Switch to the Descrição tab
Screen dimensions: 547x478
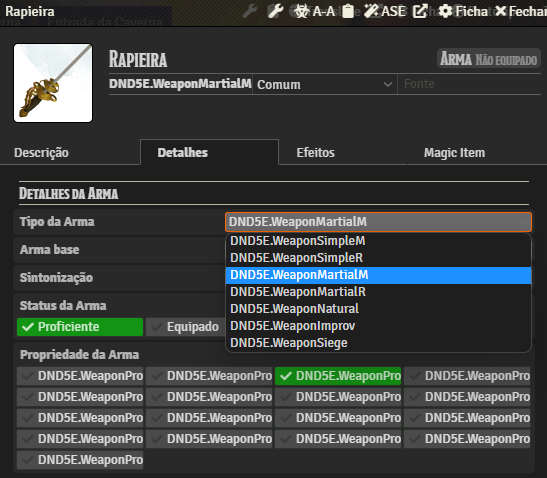pyautogui.click(x=42, y=153)
